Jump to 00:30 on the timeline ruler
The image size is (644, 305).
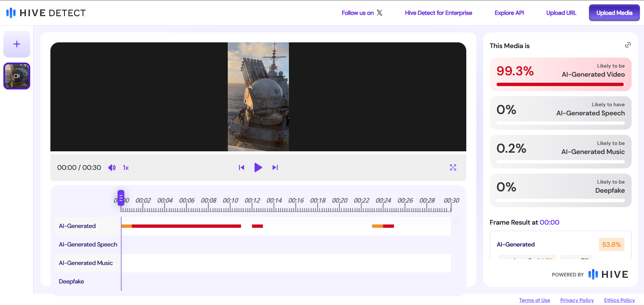pyautogui.click(x=452, y=200)
